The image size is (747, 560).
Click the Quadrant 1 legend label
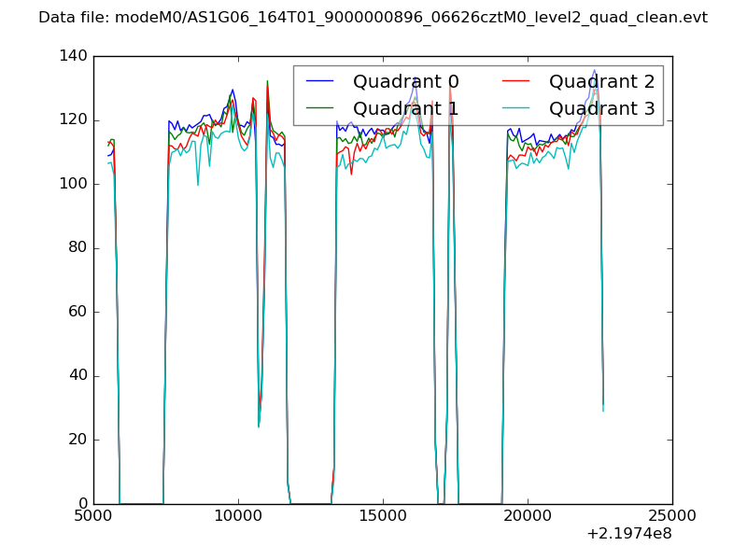405,108
